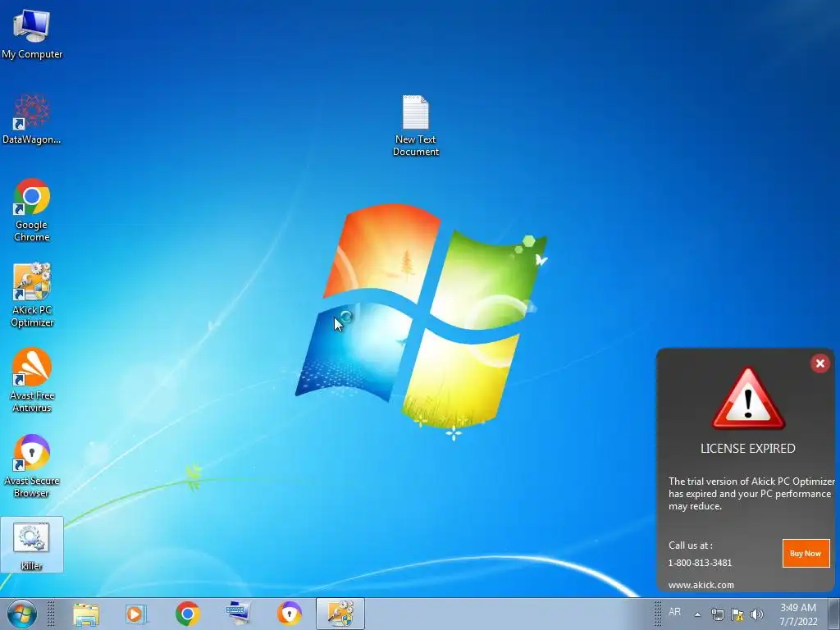Click the Buy Now button
Image resolution: width=840 pixels, height=630 pixels.
click(806, 554)
